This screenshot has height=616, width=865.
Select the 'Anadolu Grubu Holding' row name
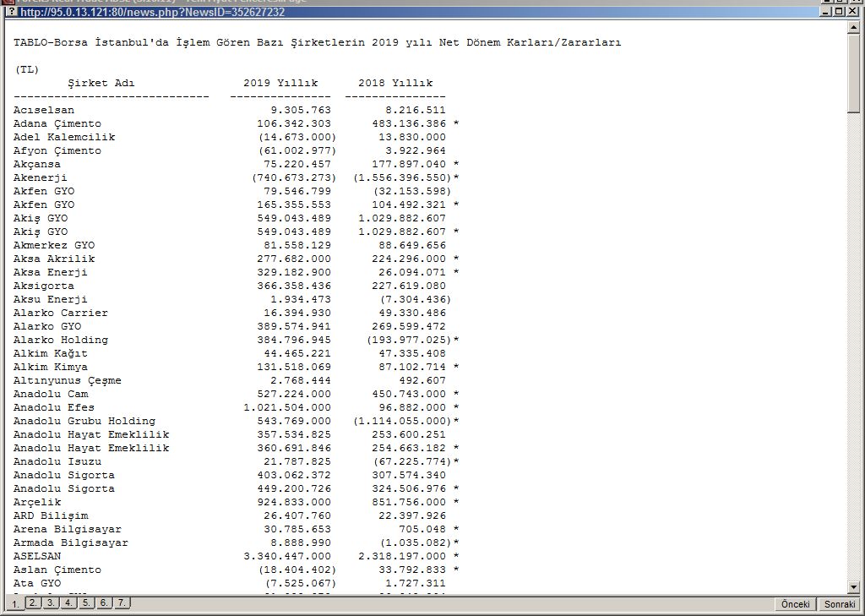pyautogui.click(x=84, y=421)
